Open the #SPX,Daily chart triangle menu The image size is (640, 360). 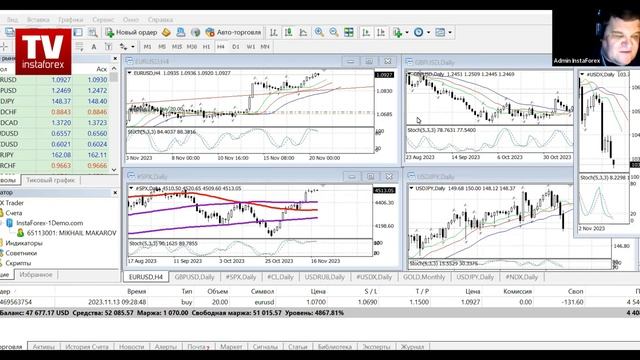click(x=131, y=188)
